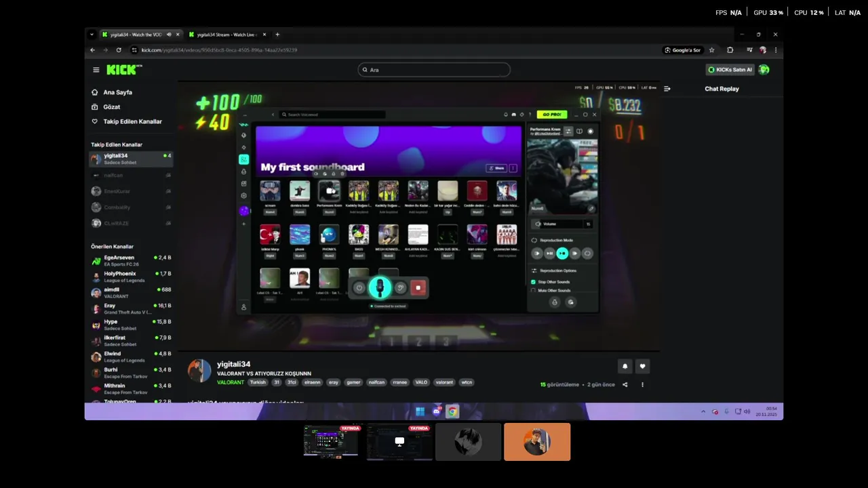Click the Voicemod microphone voice changer button
Screen dimensions: 868x488
coord(380,288)
